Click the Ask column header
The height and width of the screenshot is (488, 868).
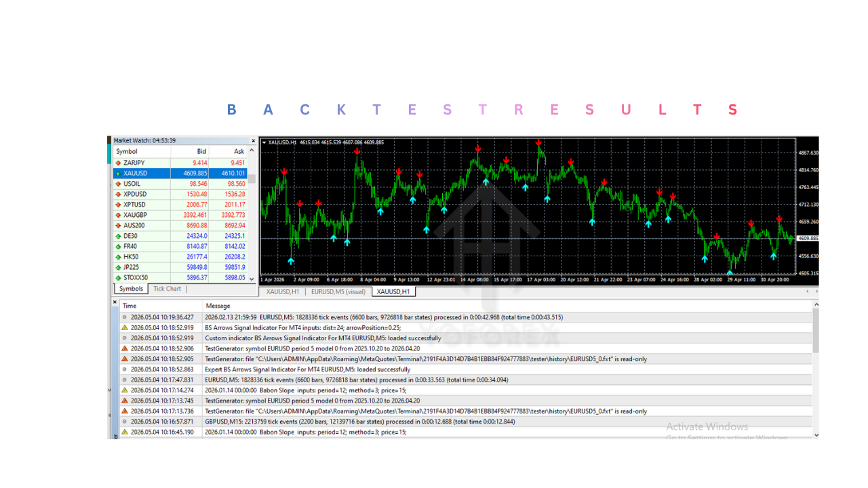click(228, 152)
